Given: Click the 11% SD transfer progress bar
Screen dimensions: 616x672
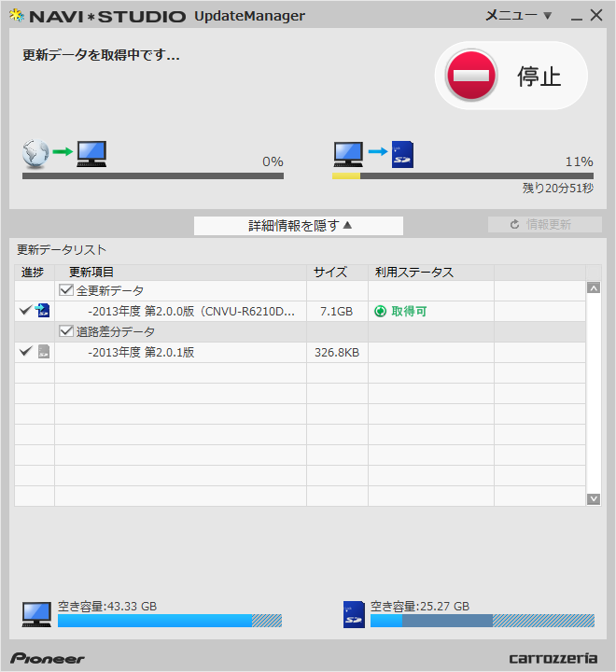Looking at the screenshot, I should tap(463, 175).
